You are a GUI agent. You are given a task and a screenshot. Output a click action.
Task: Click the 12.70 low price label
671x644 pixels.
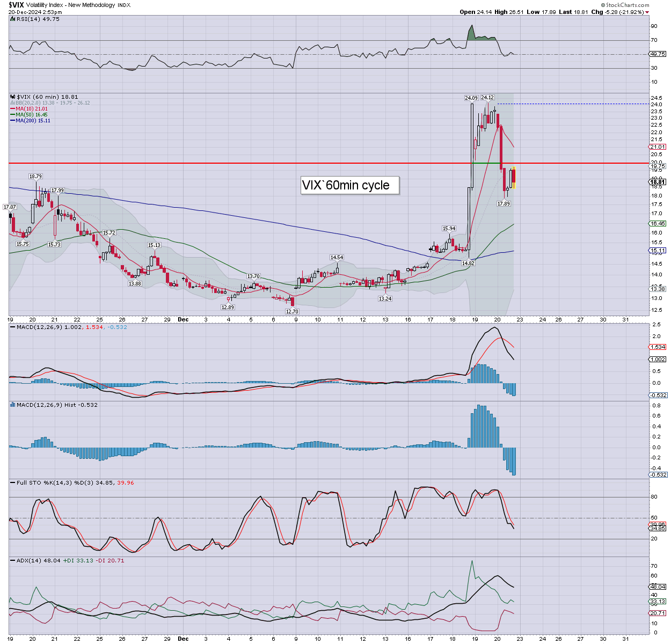[x=291, y=311]
